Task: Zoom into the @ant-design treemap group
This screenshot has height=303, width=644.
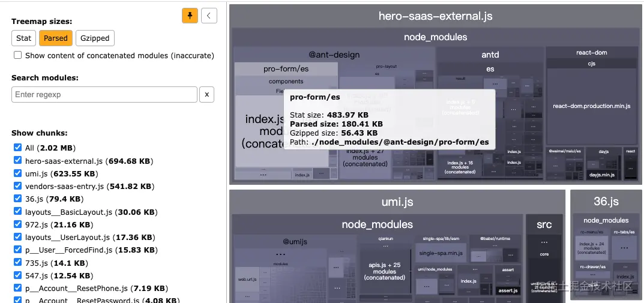Action: [334, 55]
